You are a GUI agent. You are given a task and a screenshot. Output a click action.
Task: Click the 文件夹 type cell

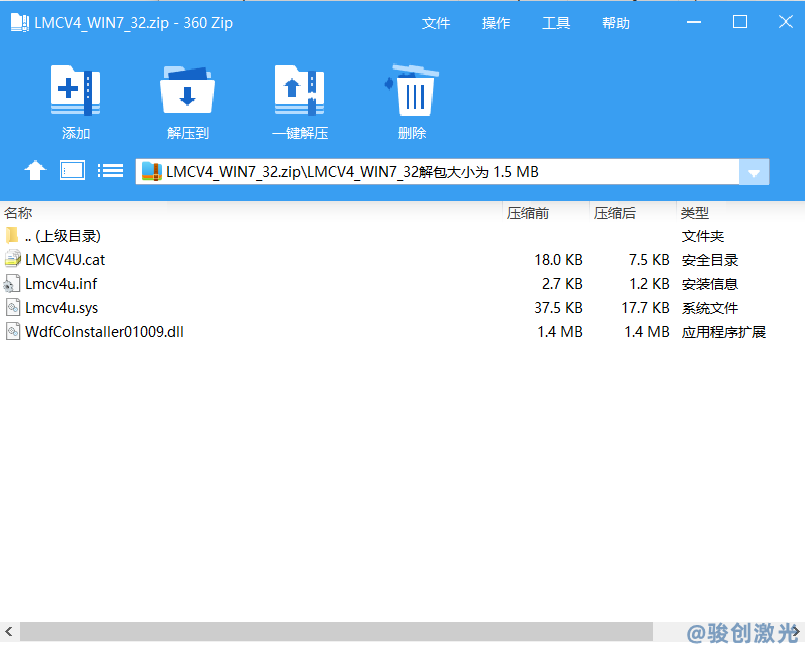pos(703,236)
